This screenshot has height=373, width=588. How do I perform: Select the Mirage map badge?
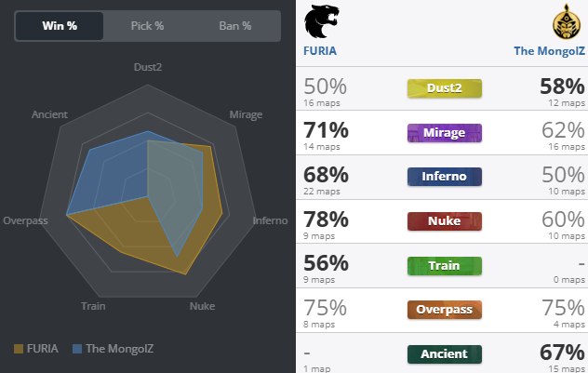445,133
